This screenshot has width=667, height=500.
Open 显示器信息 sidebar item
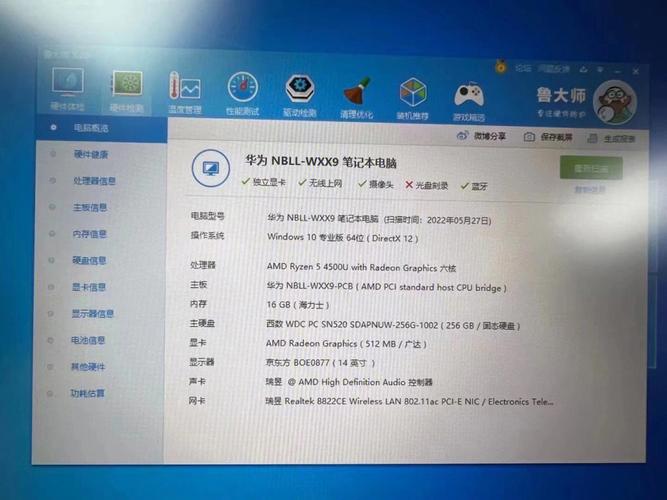92,314
